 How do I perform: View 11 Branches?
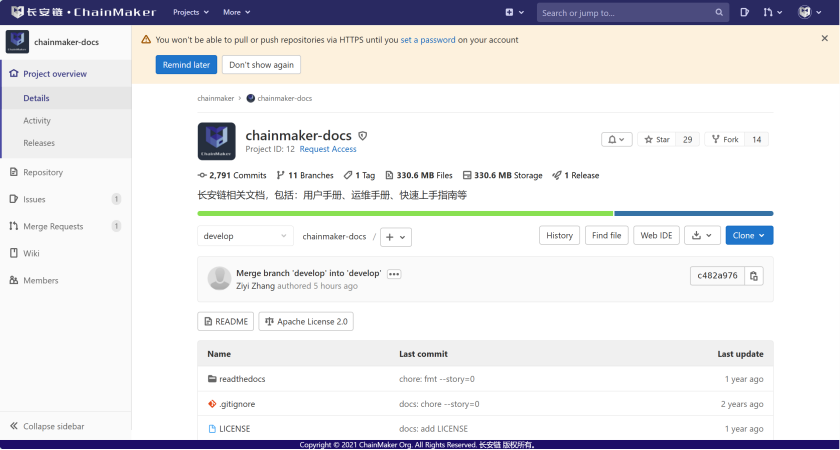pos(305,176)
